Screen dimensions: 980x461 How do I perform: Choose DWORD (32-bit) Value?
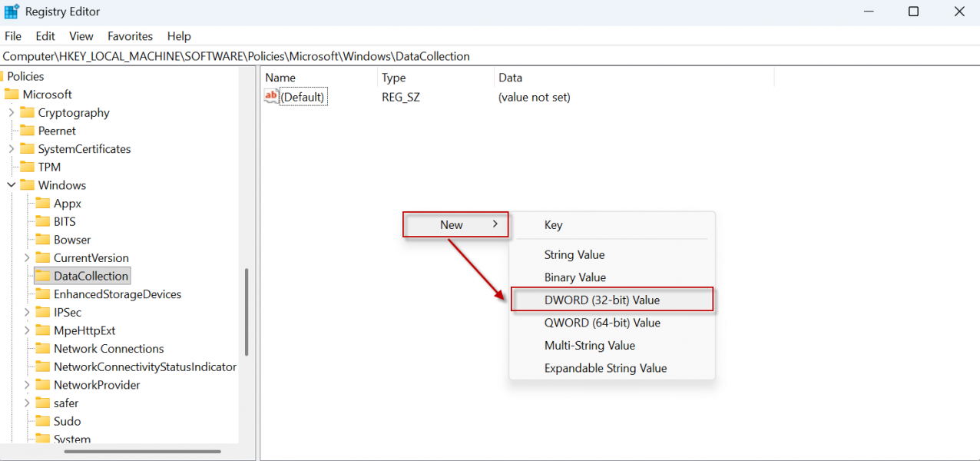(x=601, y=300)
